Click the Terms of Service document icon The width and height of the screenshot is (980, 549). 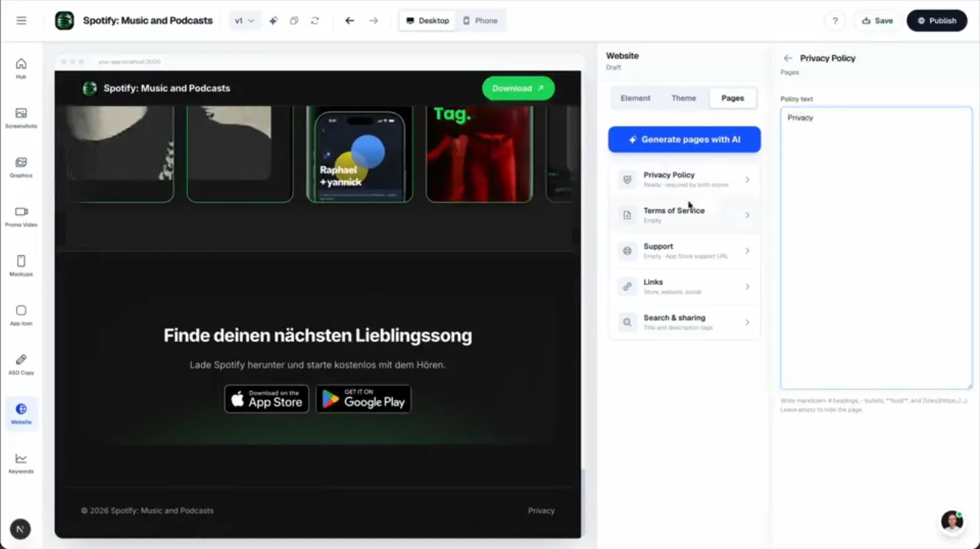tap(627, 215)
